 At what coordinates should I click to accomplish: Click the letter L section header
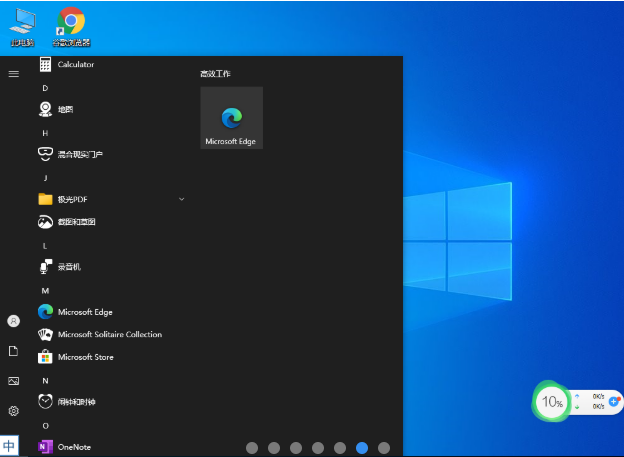tap(45, 246)
